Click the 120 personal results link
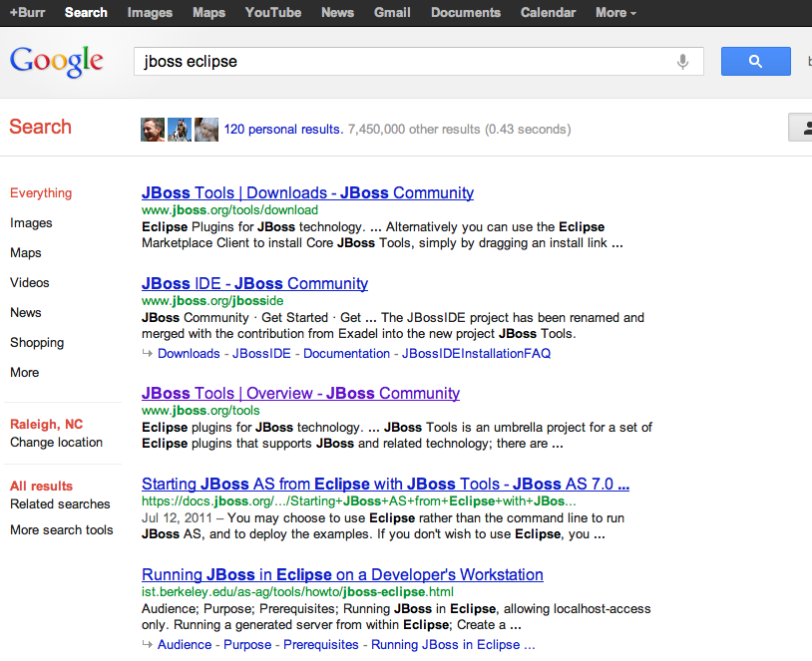 coord(283,130)
